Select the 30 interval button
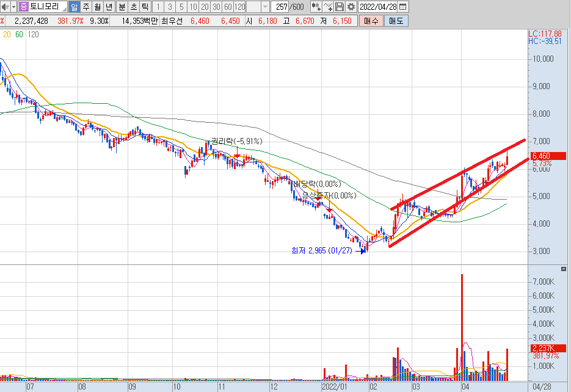Image resolution: width=571 pixels, height=392 pixels. [x=216, y=7]
